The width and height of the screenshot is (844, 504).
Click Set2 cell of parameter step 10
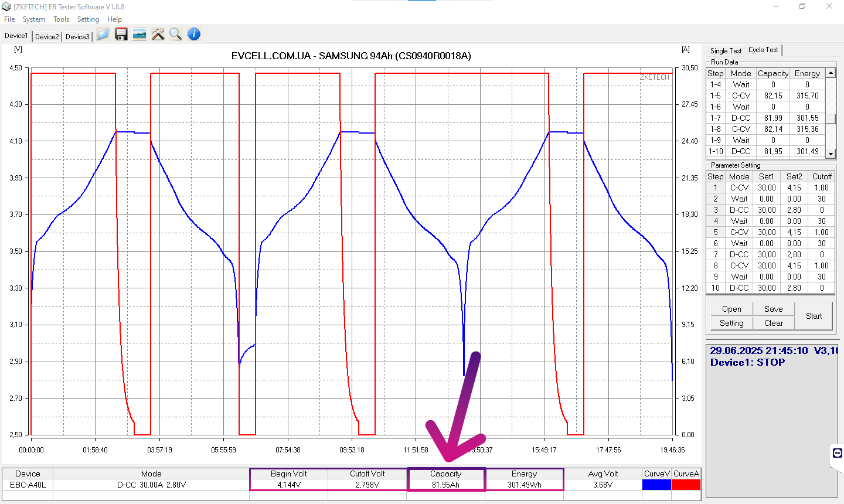(x=794, y=288)
